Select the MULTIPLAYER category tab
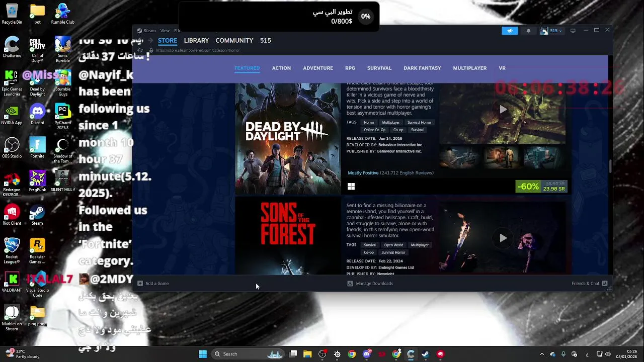This screenshot has height=362, width=644. point(469,68)
